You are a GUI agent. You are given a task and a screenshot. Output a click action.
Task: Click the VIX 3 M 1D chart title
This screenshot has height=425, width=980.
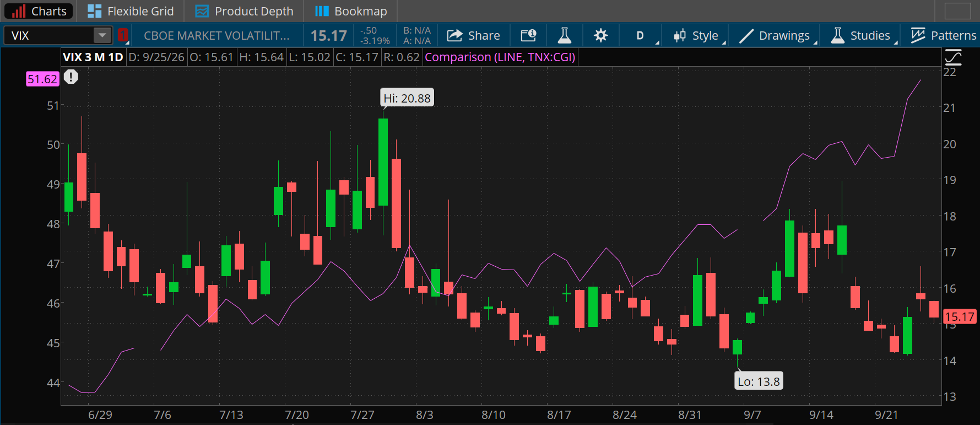point(93,57)
